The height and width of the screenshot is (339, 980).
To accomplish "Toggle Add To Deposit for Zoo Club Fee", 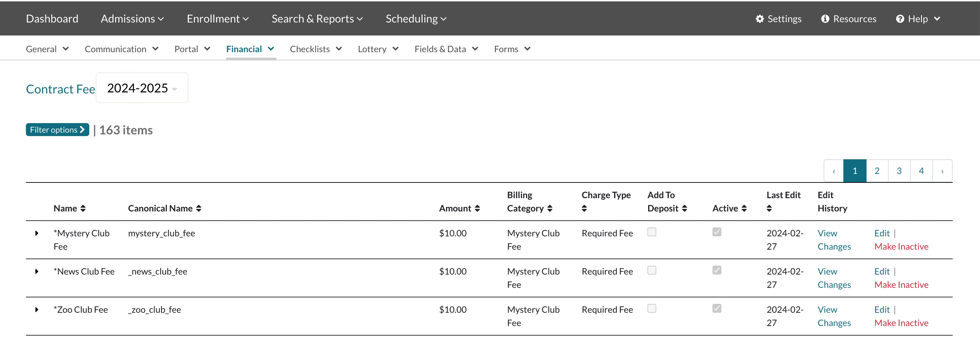I will [x=652, y=308].
